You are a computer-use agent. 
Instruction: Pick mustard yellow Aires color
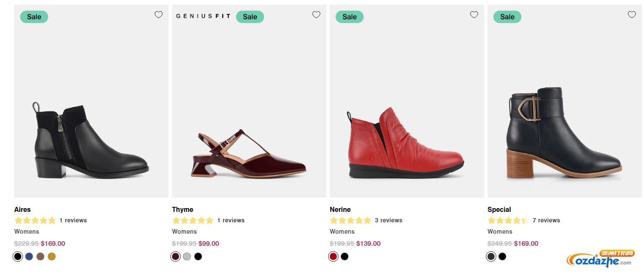[51, 256]
